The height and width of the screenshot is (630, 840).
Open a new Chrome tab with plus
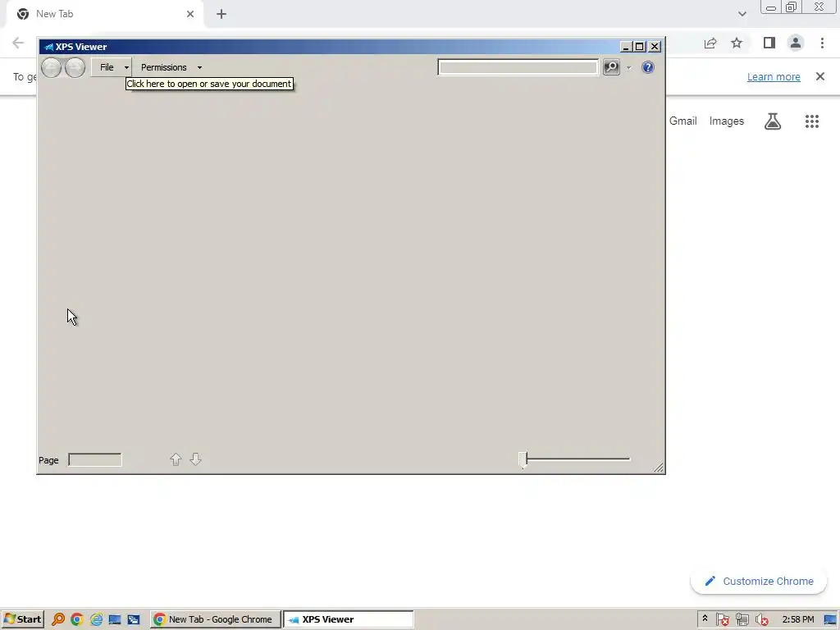click(221, 14)
